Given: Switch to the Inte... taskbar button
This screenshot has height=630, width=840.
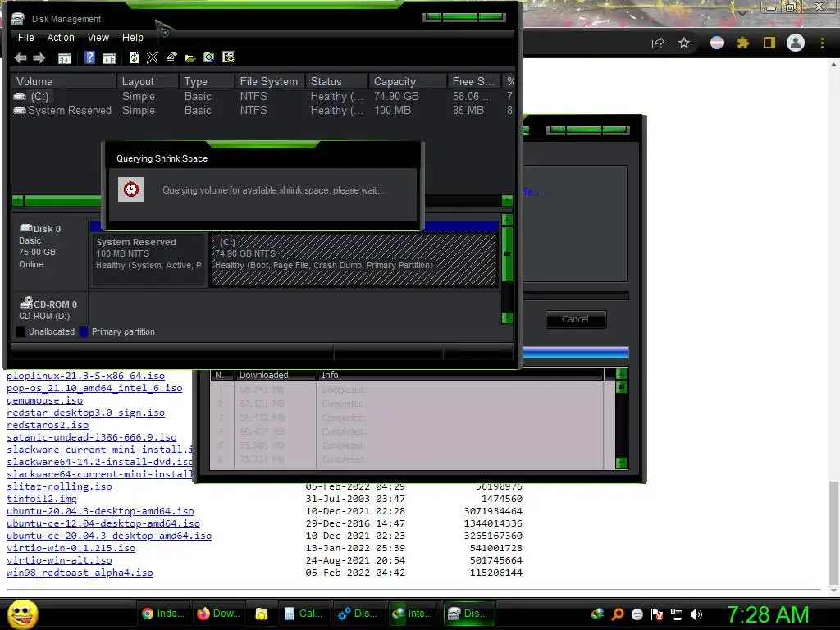Looking at the screenshot, I should coord(413,614).
